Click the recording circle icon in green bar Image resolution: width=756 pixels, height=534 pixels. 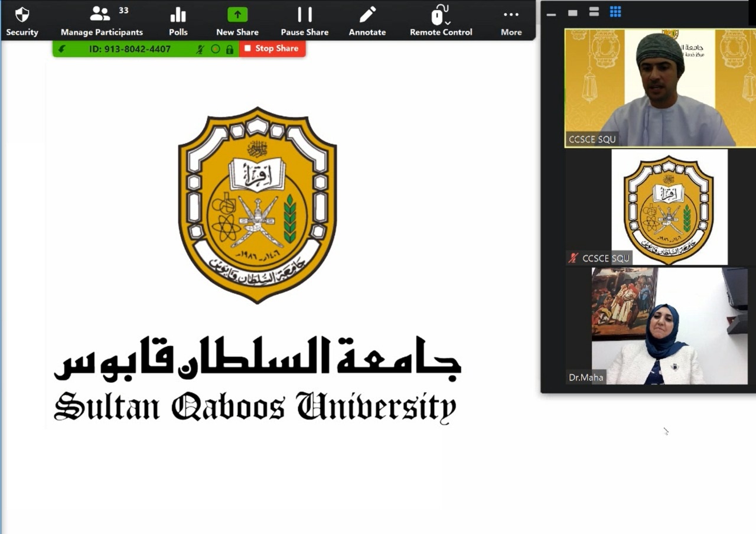click(216, 49)
